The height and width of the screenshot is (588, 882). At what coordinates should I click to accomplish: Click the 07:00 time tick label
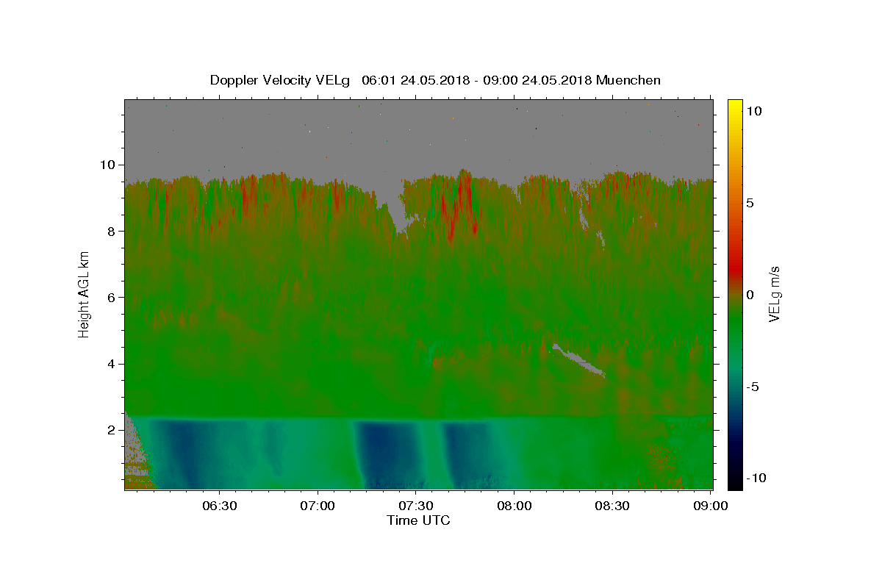(x=318, y=506)
